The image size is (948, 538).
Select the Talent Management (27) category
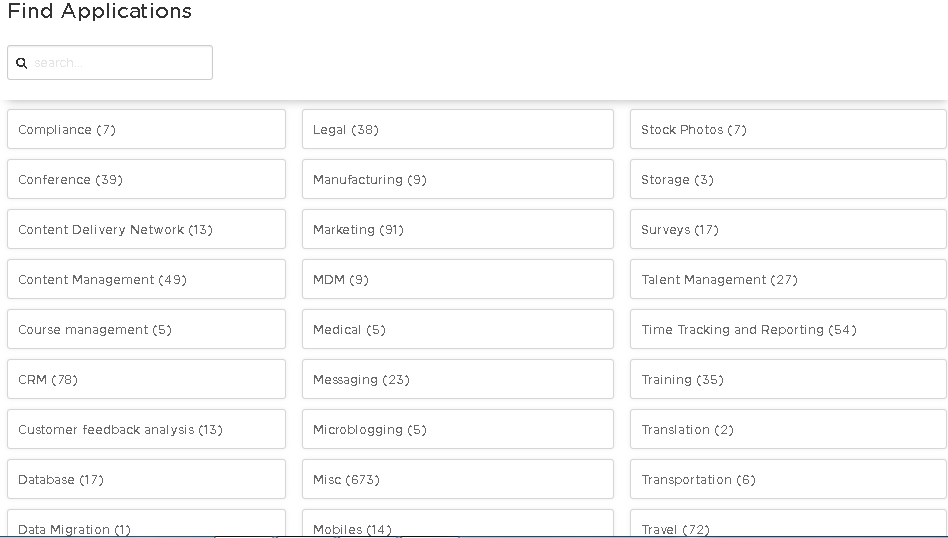(x=787, y=280)
